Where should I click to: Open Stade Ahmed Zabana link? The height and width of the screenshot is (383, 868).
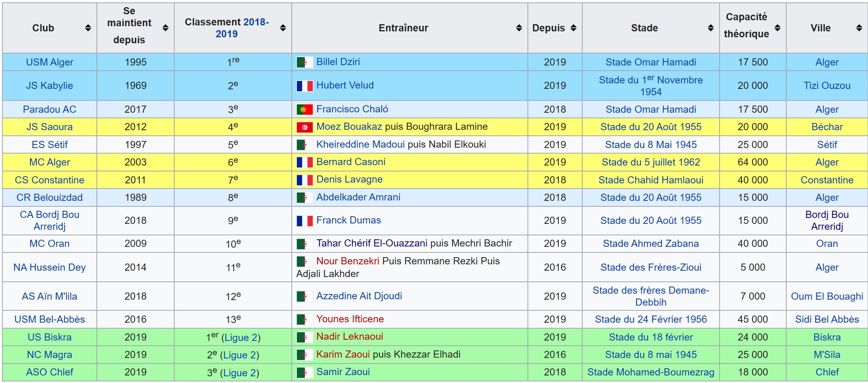[651, 244]
